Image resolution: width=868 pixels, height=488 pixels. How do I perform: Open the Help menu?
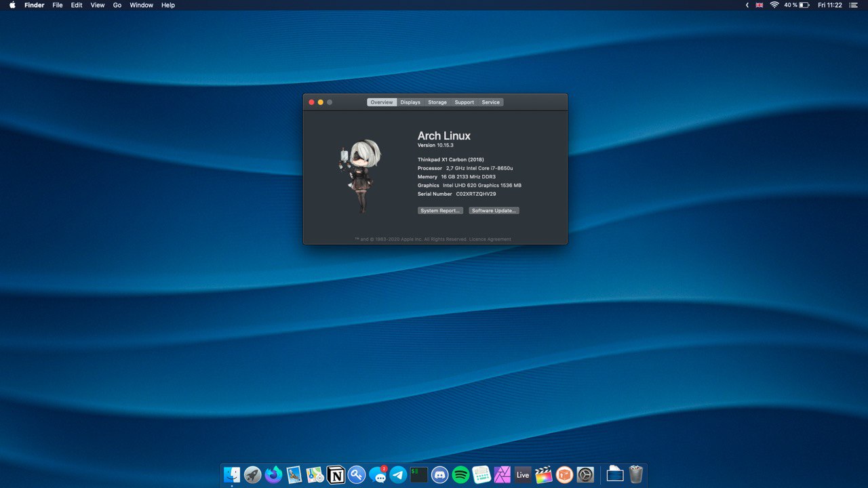coord(168,5)
